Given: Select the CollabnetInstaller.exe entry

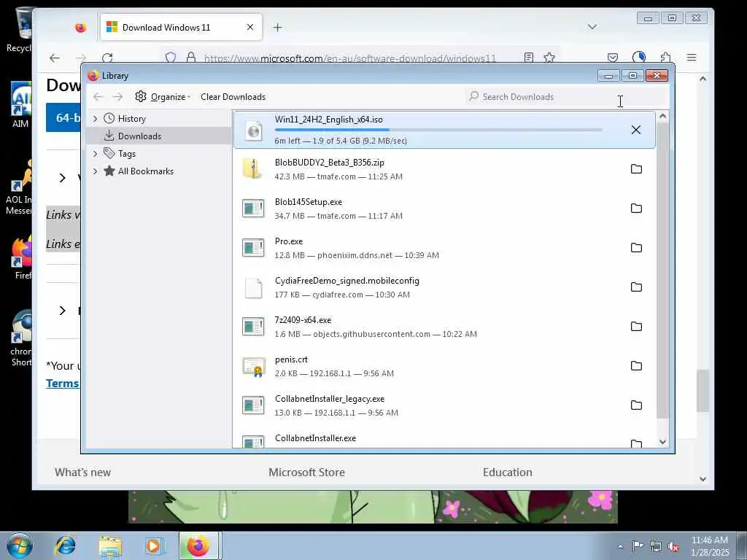Looking at the screenshot, I should point(444,440).
